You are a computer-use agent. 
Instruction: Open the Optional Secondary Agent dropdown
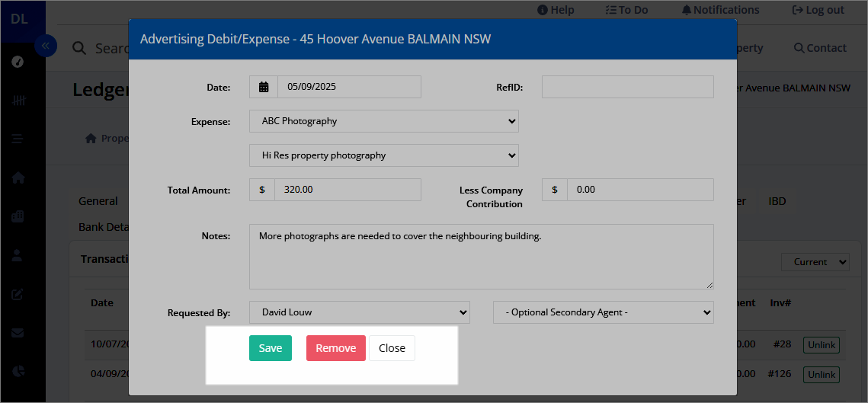tap(604, 312)
